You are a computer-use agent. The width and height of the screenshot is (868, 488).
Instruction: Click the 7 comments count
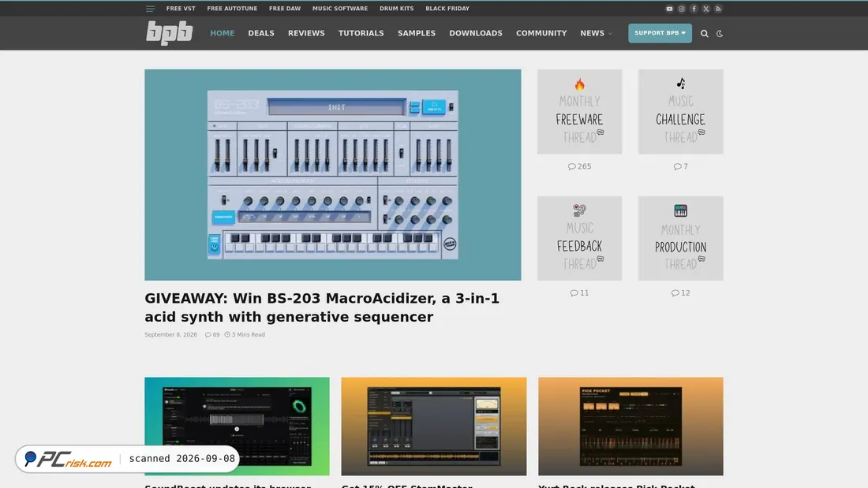click(680, 166)
